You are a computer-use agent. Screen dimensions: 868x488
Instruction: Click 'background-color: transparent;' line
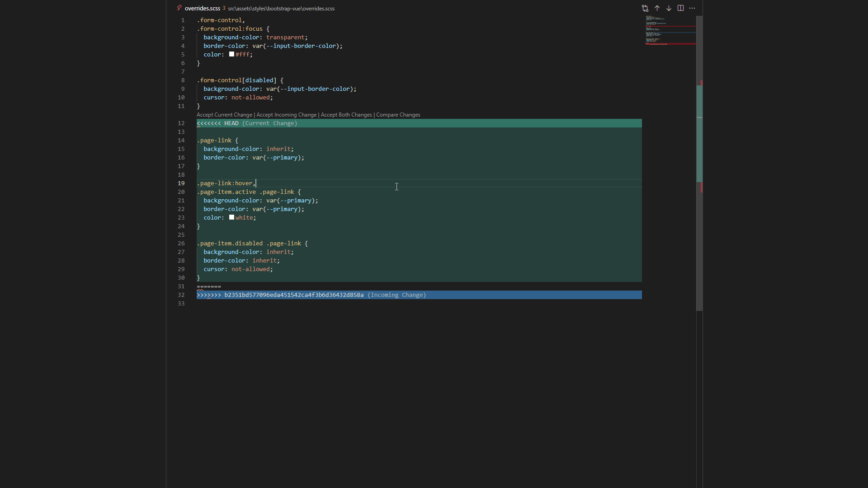(x=255, y=38)
